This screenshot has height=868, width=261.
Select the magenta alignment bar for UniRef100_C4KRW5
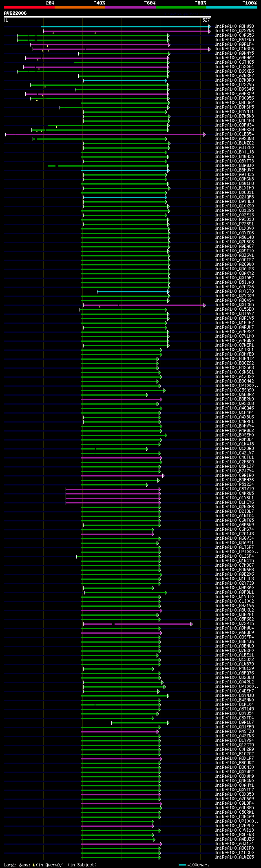point(113,494)
